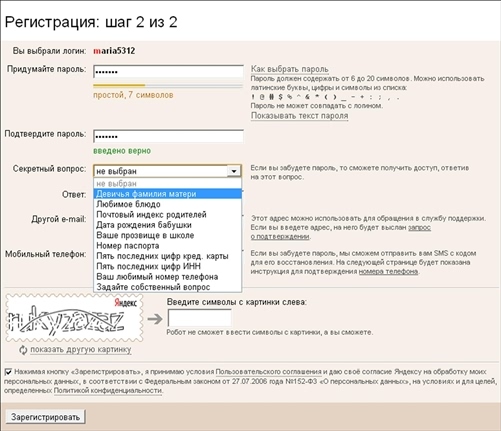Click 'показать другую картинку' link
Image resolution: width=501 pixels, height=431 pixels.
[81, 350]
